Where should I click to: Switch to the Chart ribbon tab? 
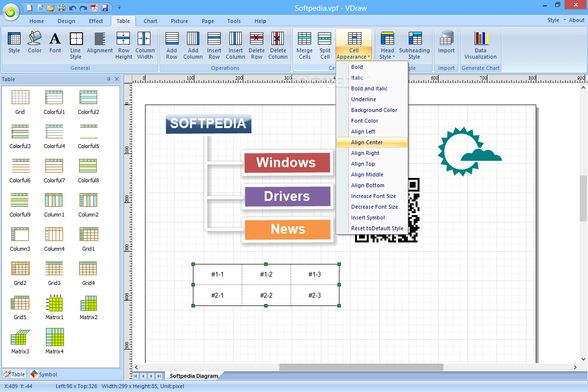click(x=150, y=21)
